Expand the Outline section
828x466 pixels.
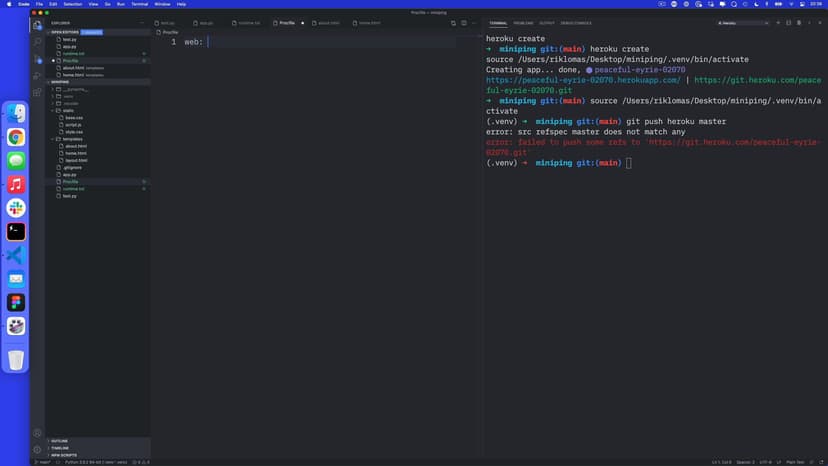(59, 441)
